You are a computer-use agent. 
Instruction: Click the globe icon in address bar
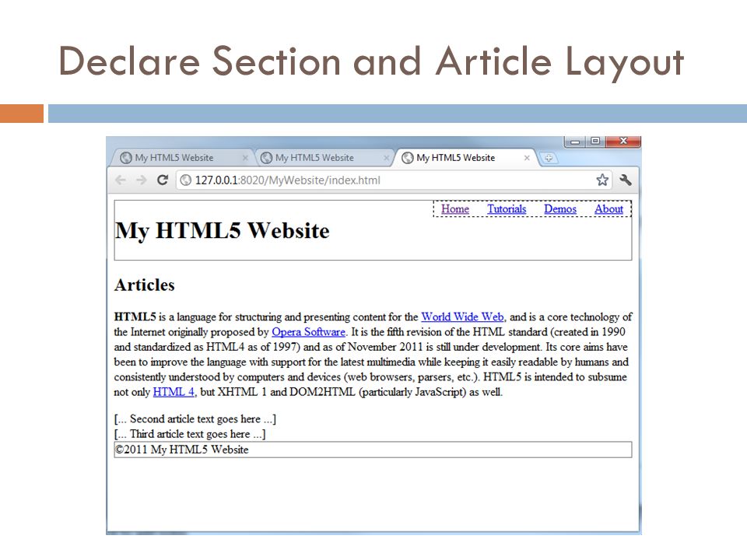pyautogui.click(x=186, y=180)
